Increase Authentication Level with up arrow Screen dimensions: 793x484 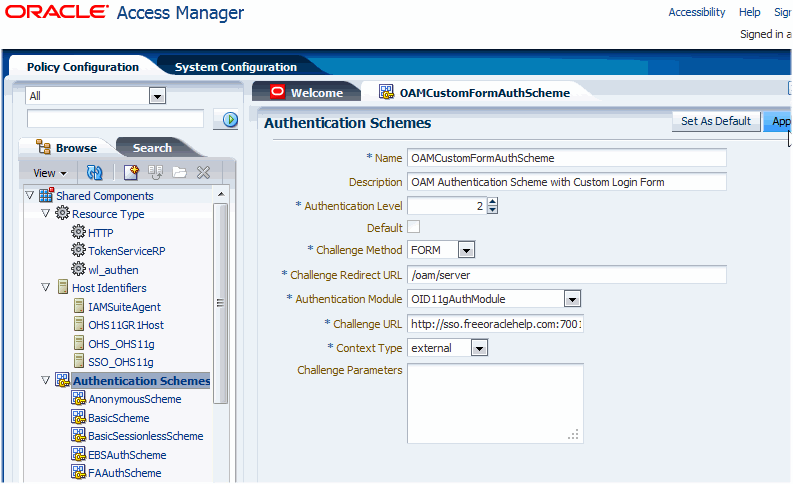pos(493,201)
